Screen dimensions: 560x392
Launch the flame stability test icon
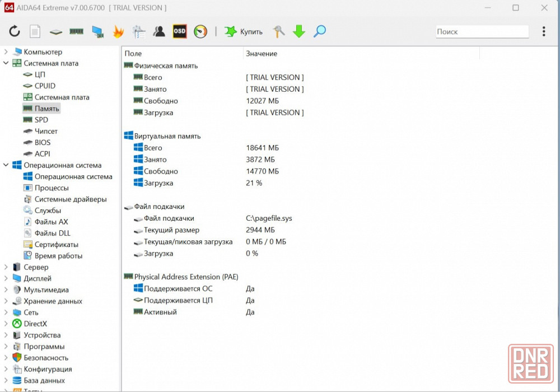pyautogui.click(x=118, y=32)
